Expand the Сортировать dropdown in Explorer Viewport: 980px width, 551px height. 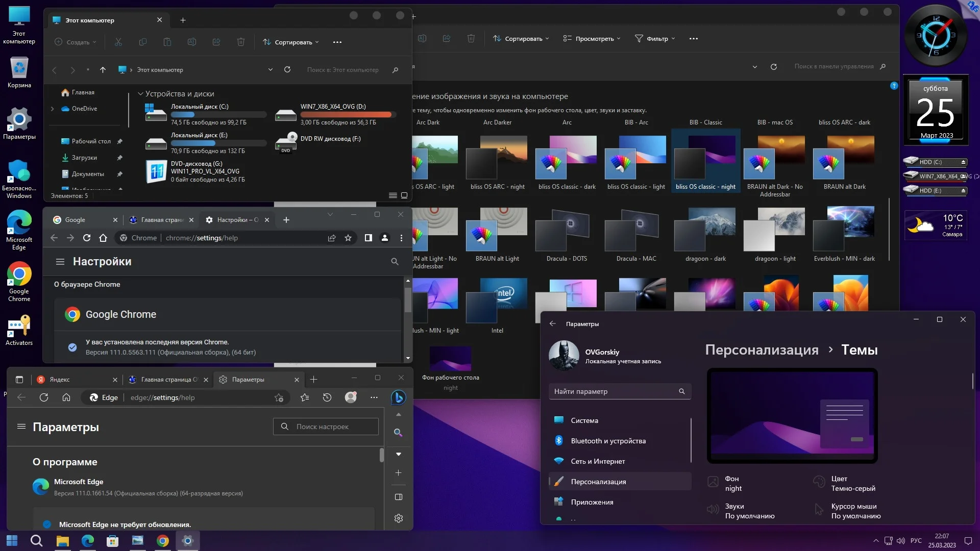[291, 42]
